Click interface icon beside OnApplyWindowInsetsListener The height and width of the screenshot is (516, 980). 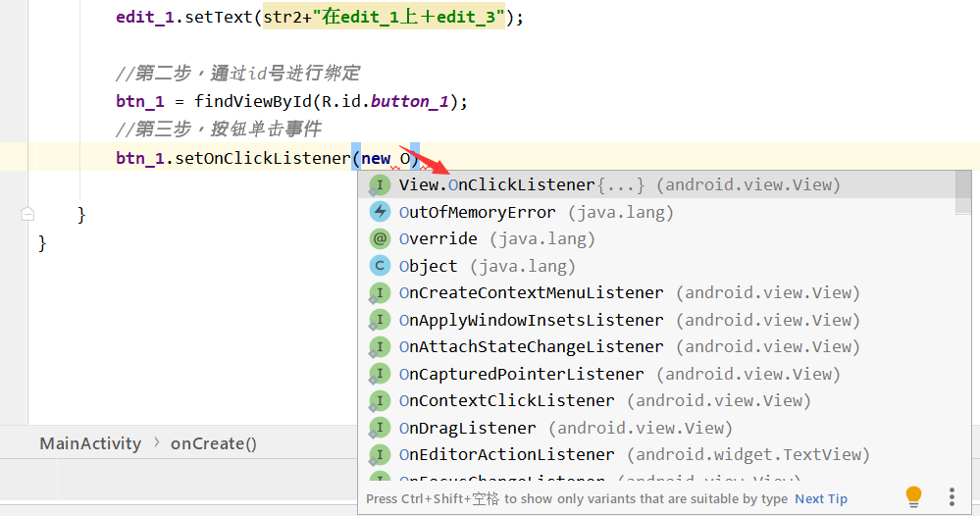click(380, 320)
